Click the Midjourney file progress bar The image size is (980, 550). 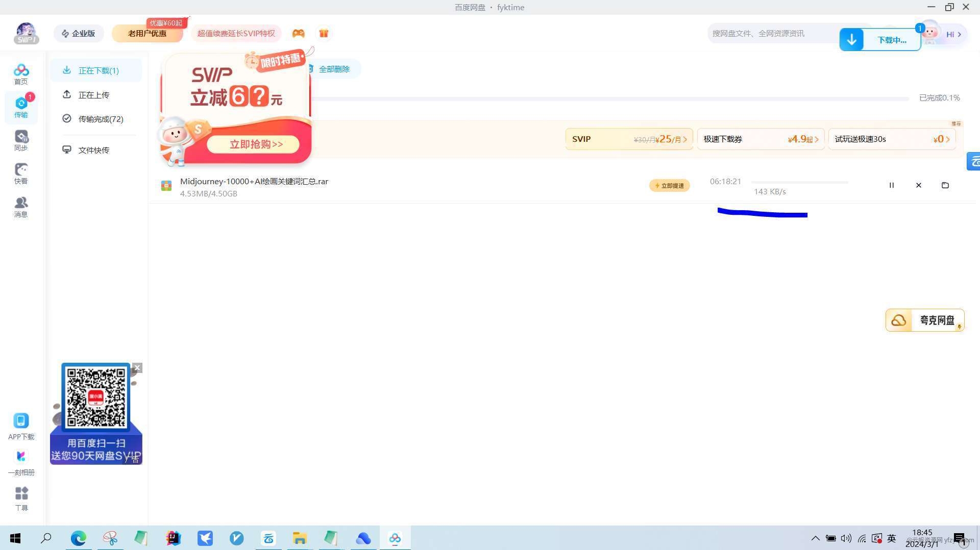pos(800,182)
